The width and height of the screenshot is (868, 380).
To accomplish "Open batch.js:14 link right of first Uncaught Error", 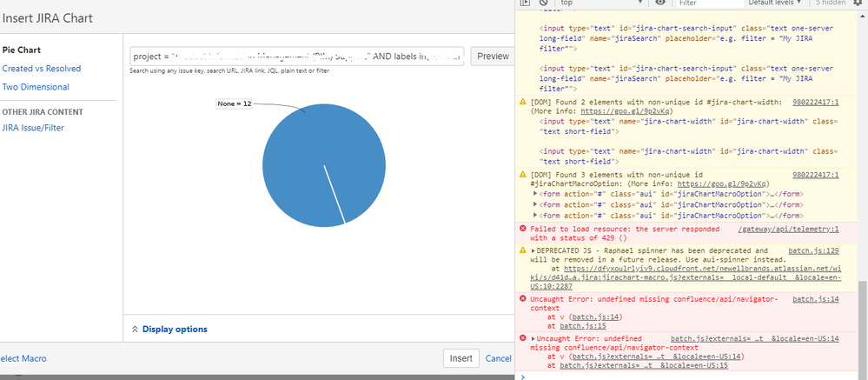I will 815,299.
